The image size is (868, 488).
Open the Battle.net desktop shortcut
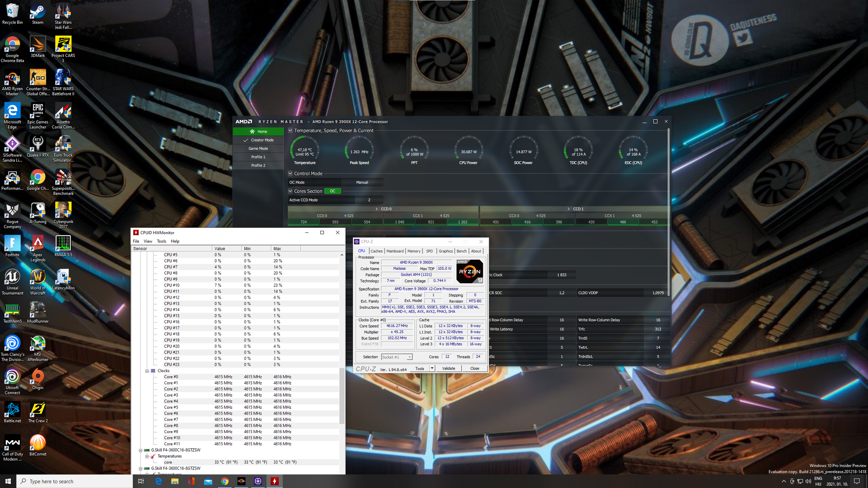[12, 413]
